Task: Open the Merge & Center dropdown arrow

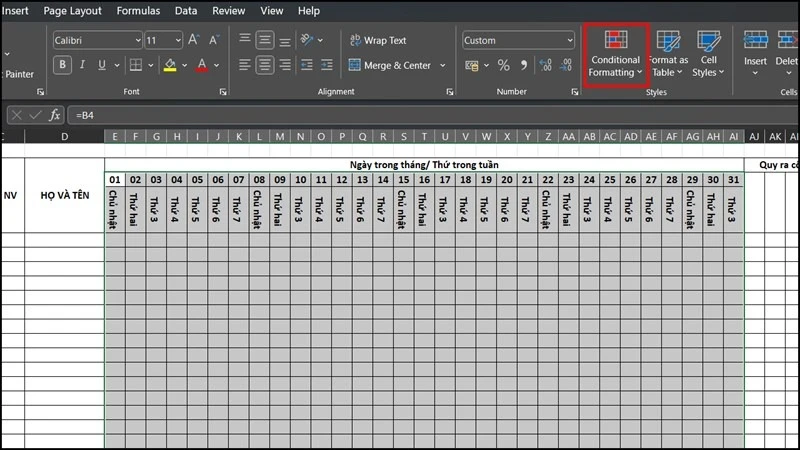Action: pos(442,65)
